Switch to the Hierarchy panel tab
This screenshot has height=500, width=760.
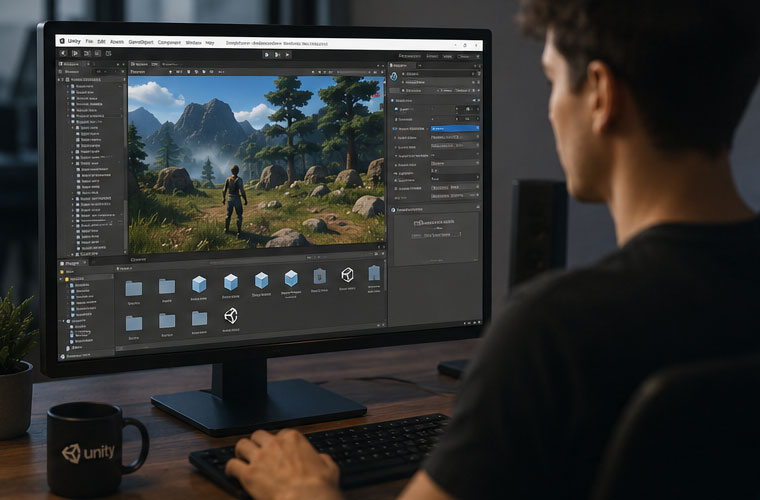tap(71, 63)
